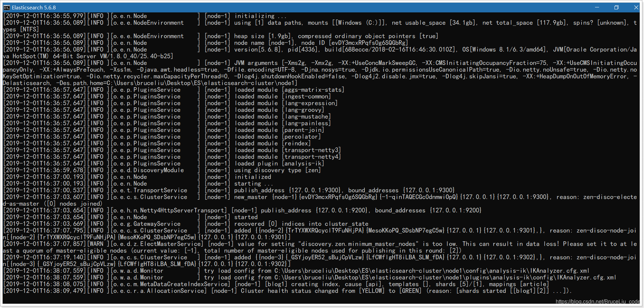Click 'loaded plugin [analysis-ik]' line
The width and height of the screenshot is (644, 308).
pos(279,164)
